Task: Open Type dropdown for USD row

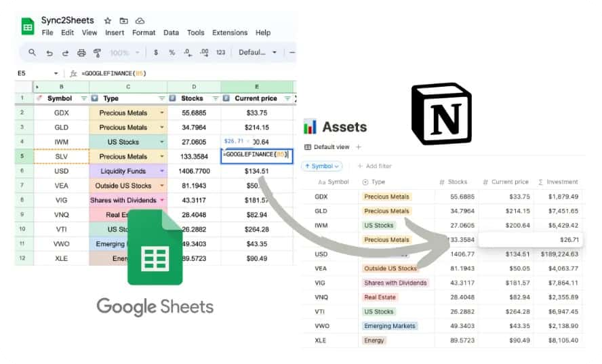Action: tap(161, 171)
